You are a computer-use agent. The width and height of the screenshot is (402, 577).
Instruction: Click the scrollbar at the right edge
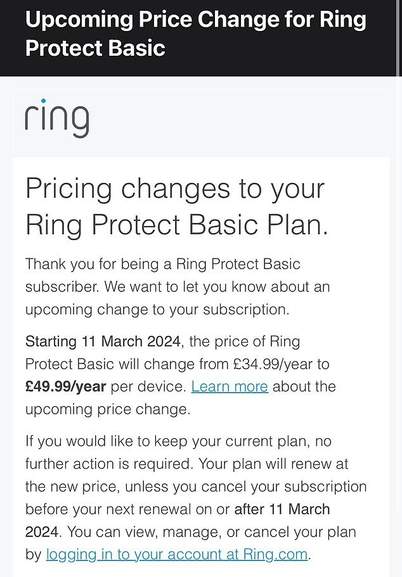(399, 38)
